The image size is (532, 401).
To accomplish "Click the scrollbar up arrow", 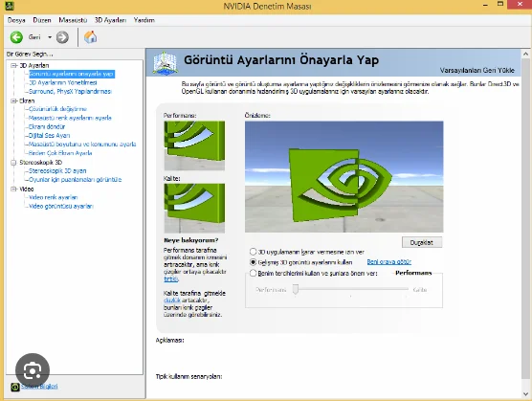I will pos(526,54).
